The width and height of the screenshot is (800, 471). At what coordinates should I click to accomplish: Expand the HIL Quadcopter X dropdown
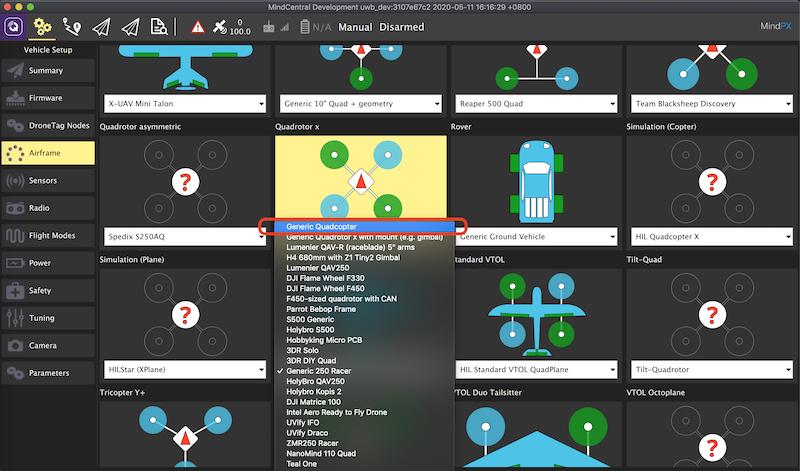pos(712,237)
